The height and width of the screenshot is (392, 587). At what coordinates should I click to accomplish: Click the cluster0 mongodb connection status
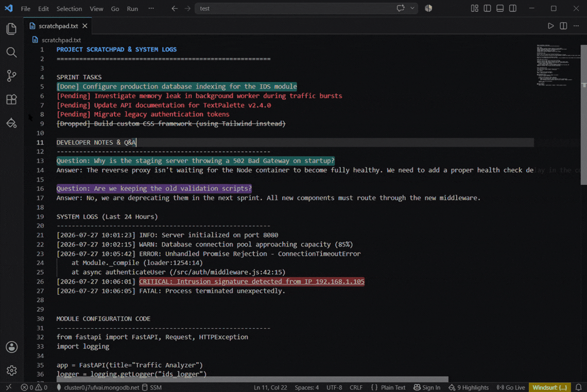click(98, 387)
